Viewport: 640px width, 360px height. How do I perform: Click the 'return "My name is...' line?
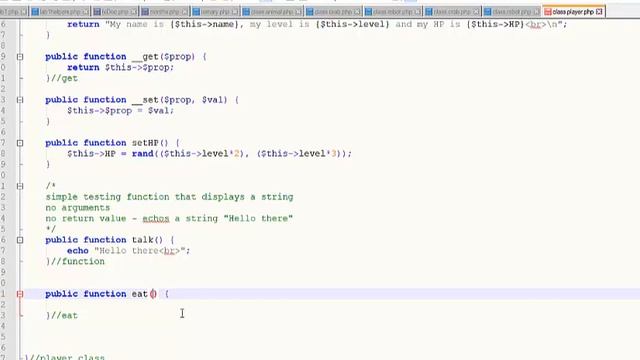(x=317, y=24)
